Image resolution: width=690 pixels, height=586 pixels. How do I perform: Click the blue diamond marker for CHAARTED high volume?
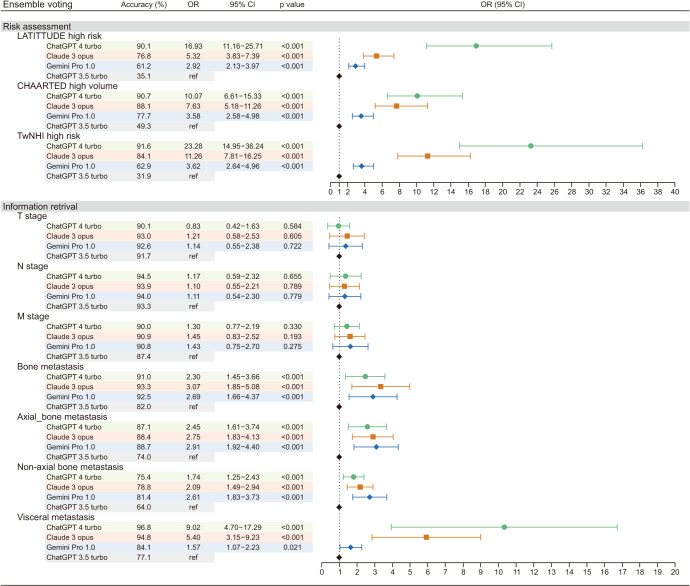point(361,116)
